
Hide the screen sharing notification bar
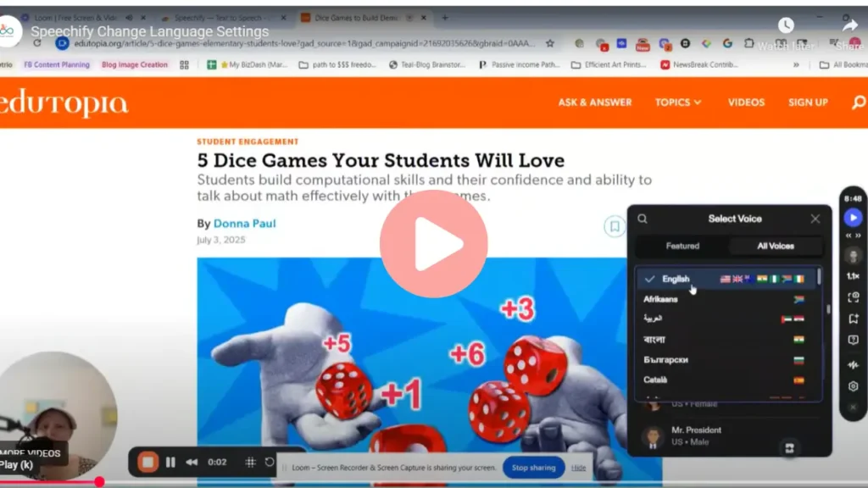click(578, 468)
